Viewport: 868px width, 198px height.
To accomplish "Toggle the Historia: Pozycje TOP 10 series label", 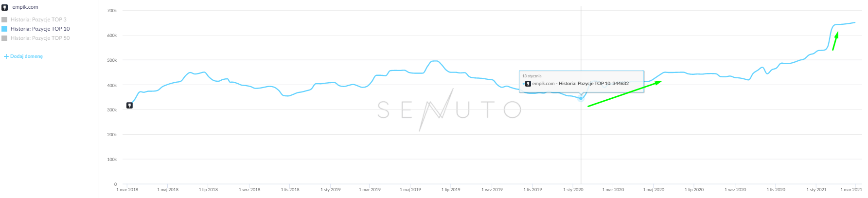I will click(x=40, y=29).
